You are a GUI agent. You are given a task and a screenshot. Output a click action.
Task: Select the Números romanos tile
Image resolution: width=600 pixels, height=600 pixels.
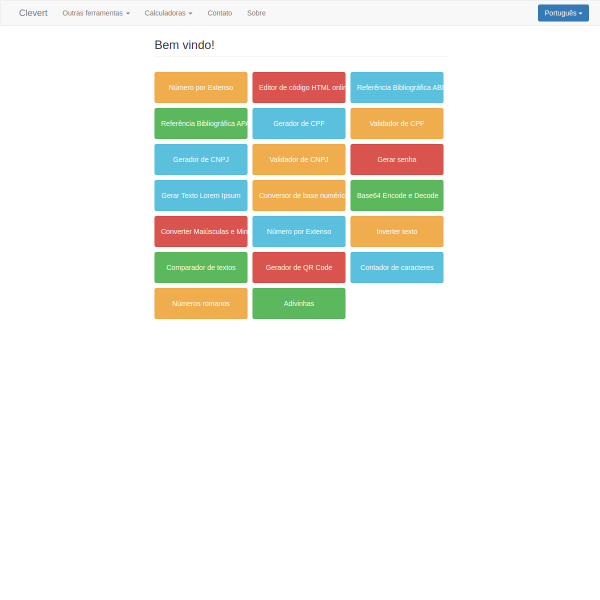201,303
